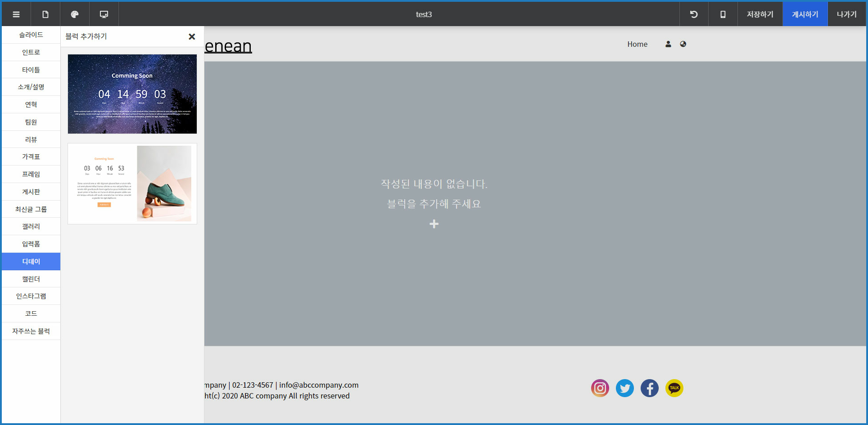Open the design palette icon
Viewport: 868px width, 425px height.
pyautogui.click(x=75, y=14)
